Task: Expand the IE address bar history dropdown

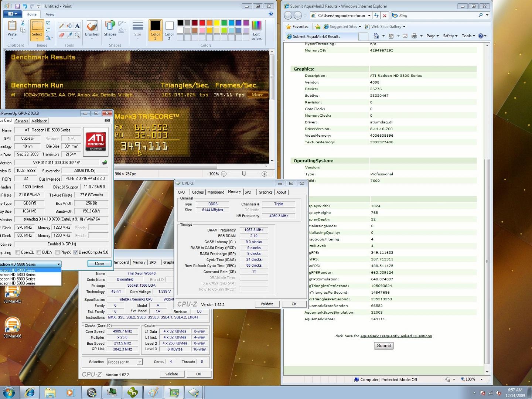Action: (x=369, y=16)
